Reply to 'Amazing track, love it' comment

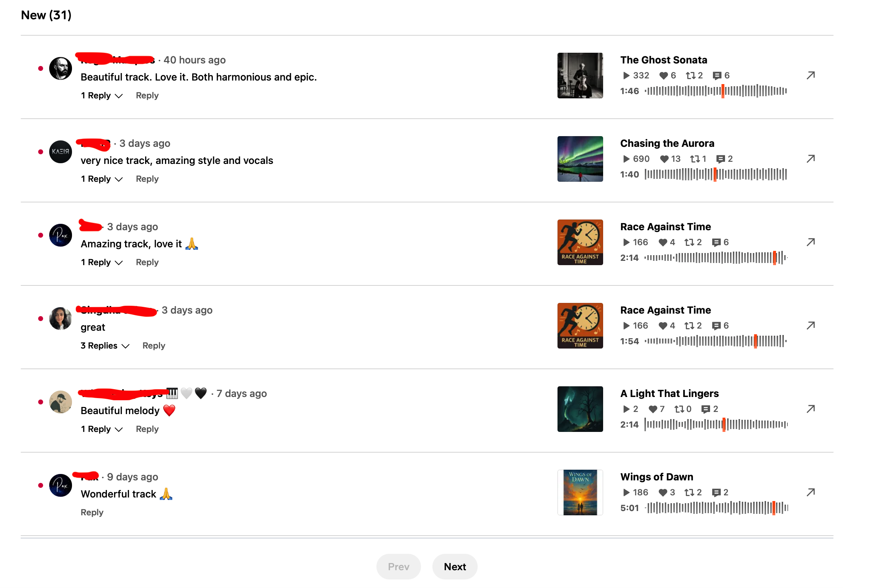click(x=147, y=262)
